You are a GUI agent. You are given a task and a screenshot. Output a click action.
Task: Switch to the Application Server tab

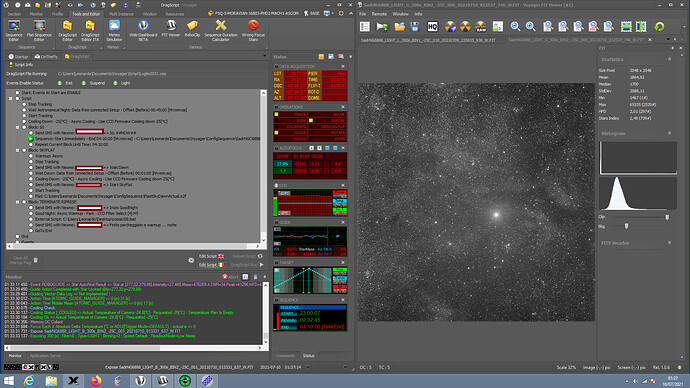45,355
